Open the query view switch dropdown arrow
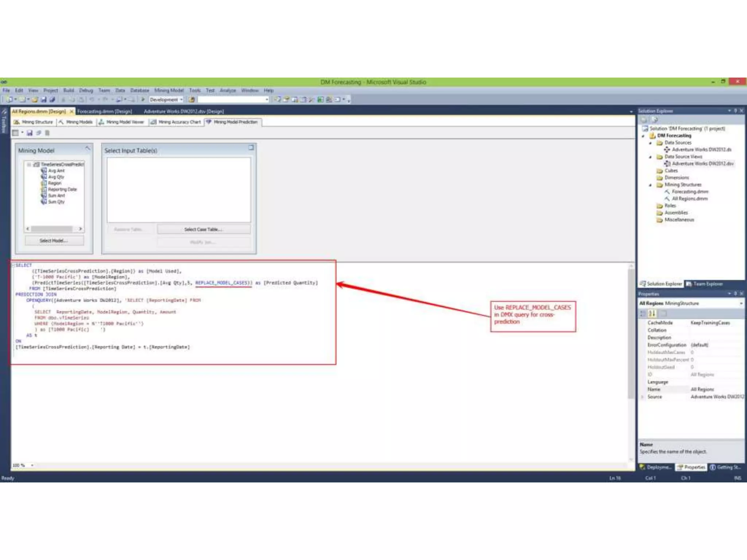The image size is (747, 560). click(x=22, y=133)
